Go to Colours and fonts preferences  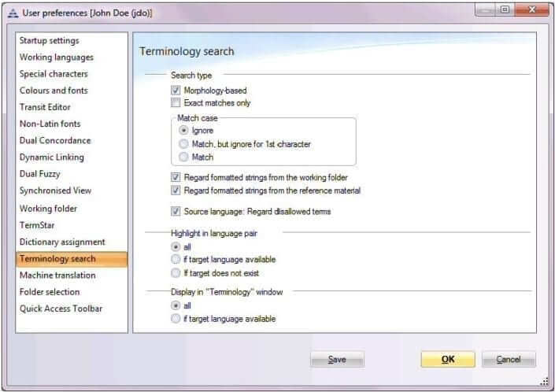pos(54,91)
